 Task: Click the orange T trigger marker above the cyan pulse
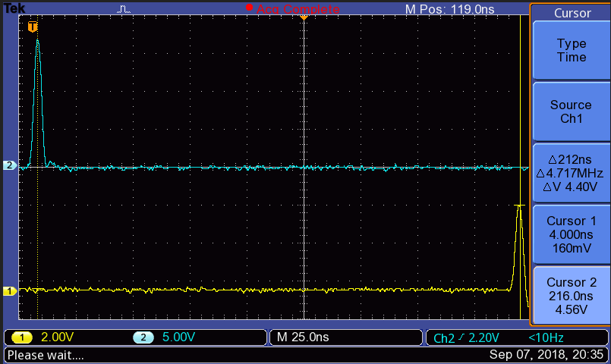[32, 27]
